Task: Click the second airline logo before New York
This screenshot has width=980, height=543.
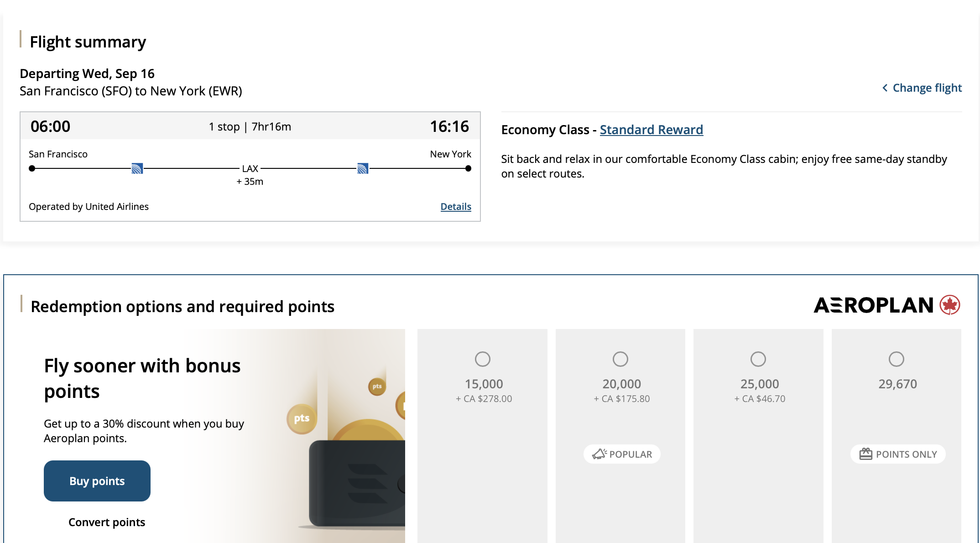Action: click(x=363, y=168)
